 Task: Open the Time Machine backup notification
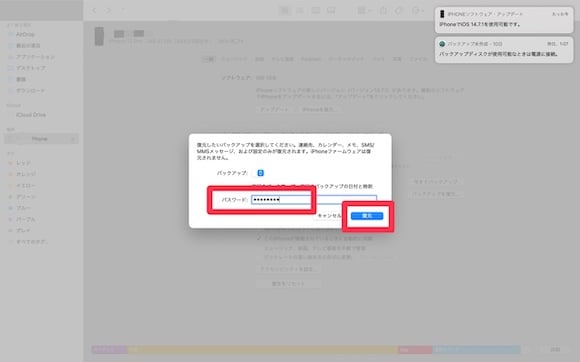504,50
